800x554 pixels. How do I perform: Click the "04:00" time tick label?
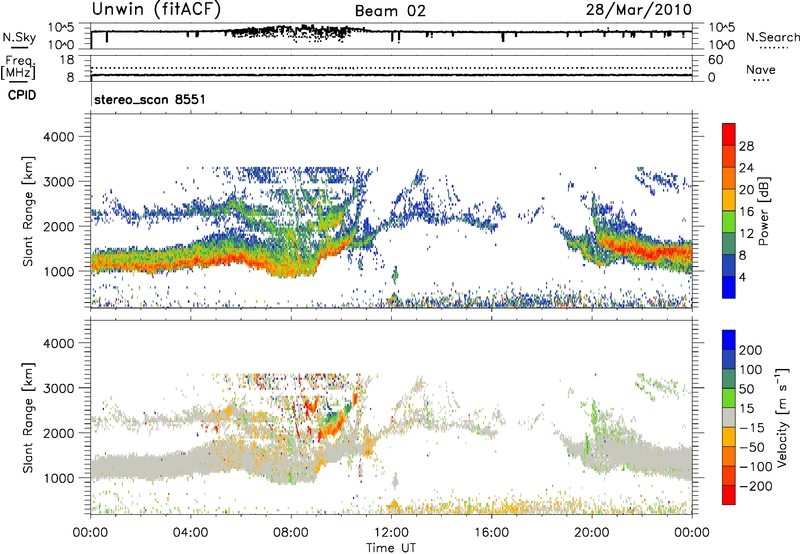pyautogui.click(x=190, y=533)
